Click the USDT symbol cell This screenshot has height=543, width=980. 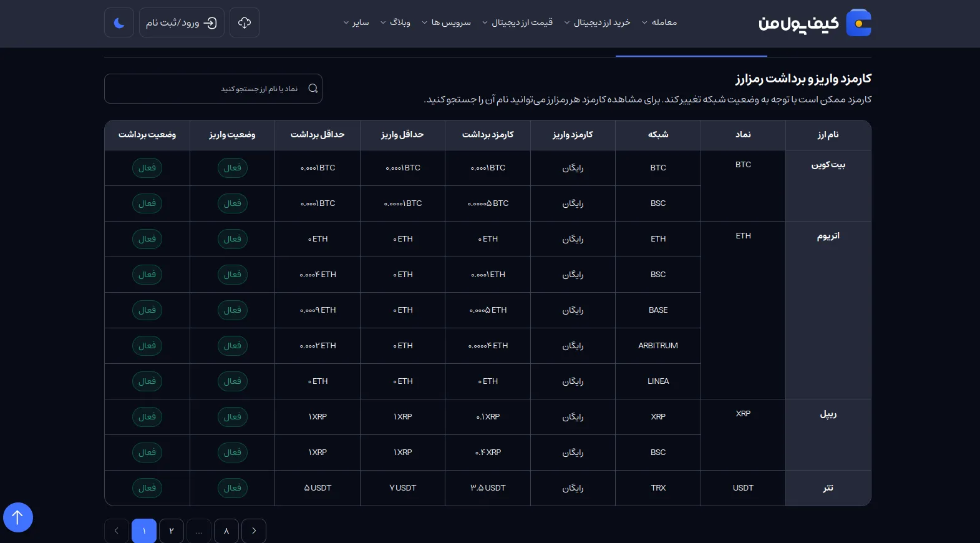743,488
